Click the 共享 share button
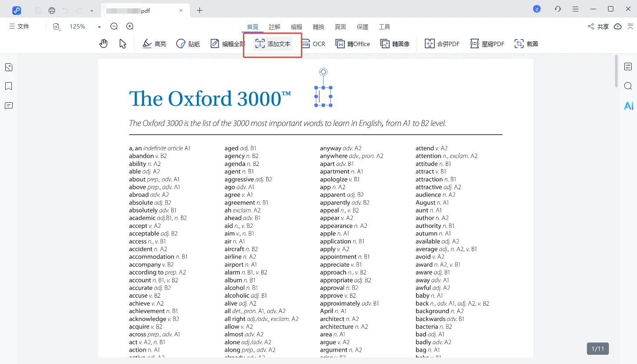Image resolution: width=637 pixels, height=364 pixels. pyautogui.click(x=598, y=26)
